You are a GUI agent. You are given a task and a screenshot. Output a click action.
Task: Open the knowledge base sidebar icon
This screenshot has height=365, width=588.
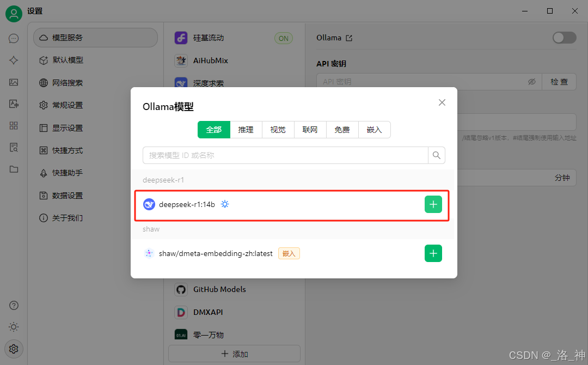click(14, 148)
